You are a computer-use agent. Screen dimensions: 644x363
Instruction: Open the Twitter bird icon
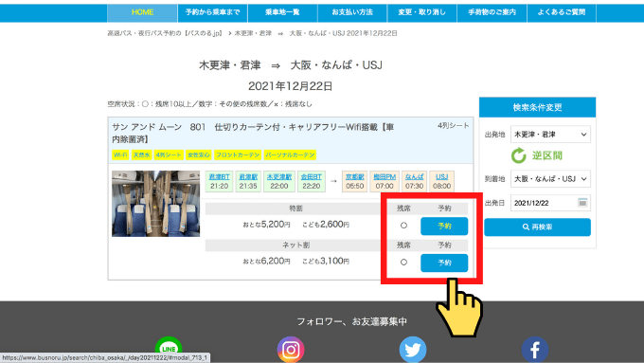pyautogui.click(x=413, y=350)
